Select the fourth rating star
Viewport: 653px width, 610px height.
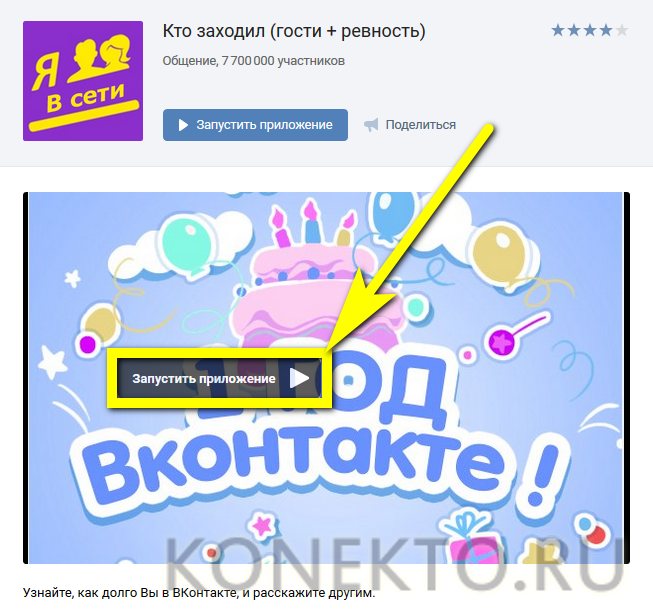[606, 30]
